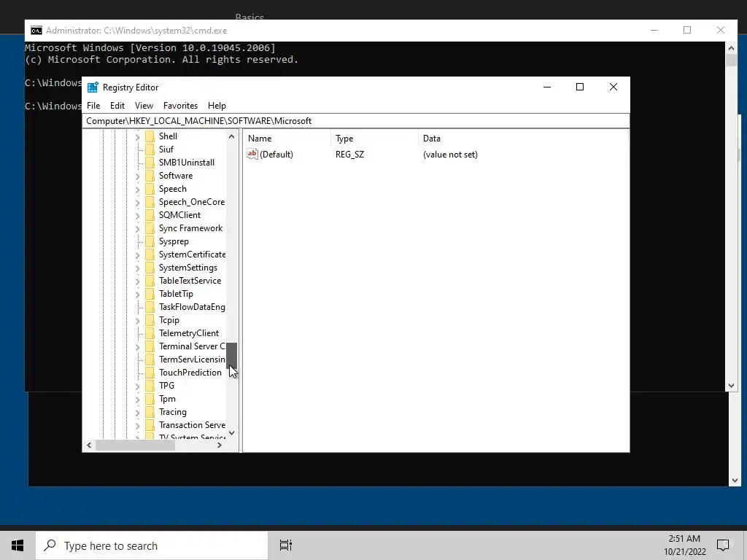Click the TabletTip folder icon
Viewport: 747px width, 560px height.
point(150,294)
